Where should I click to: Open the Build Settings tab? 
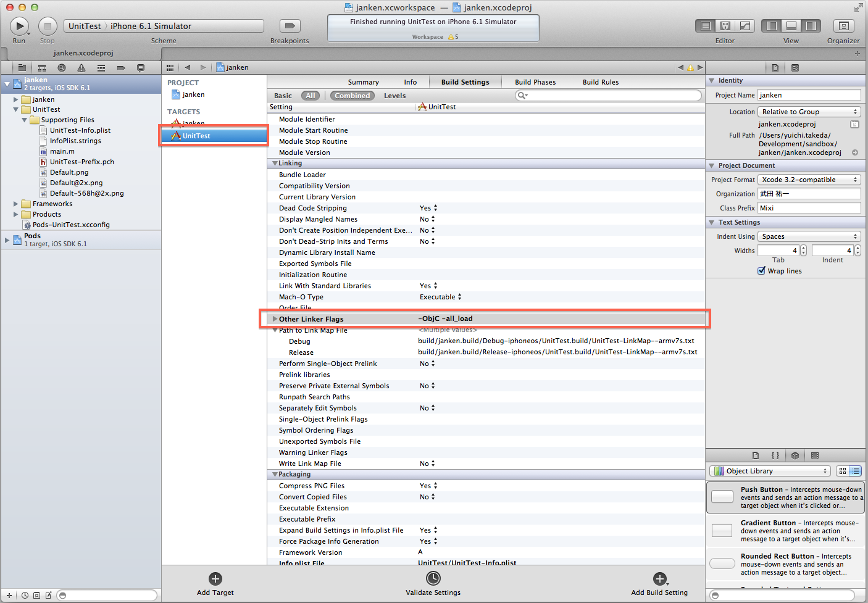click(465, 82)
